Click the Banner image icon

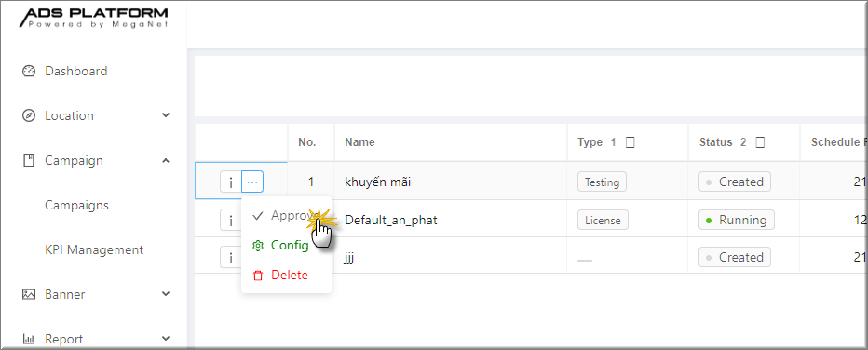[28, 294]
